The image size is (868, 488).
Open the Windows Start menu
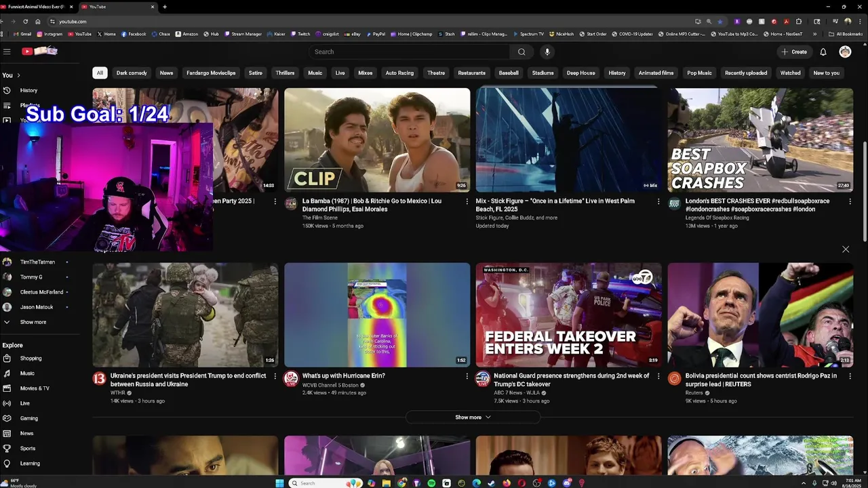click(x=279, y=483)
